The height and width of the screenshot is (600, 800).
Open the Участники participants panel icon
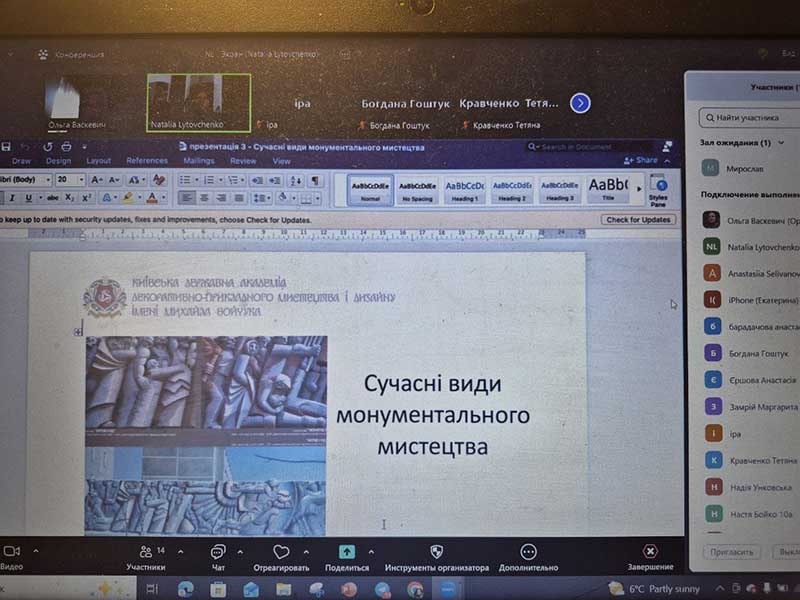(x=145, y=552)
